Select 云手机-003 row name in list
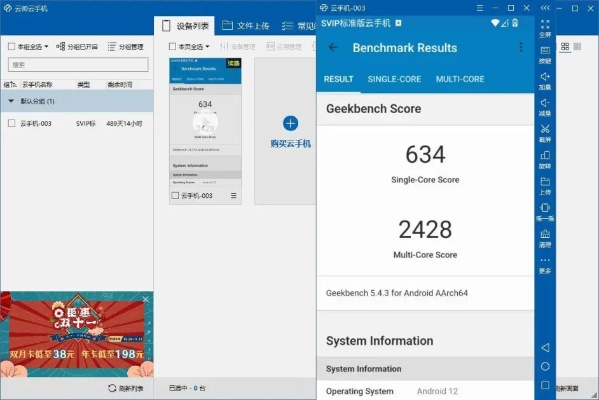 (36, 123)
